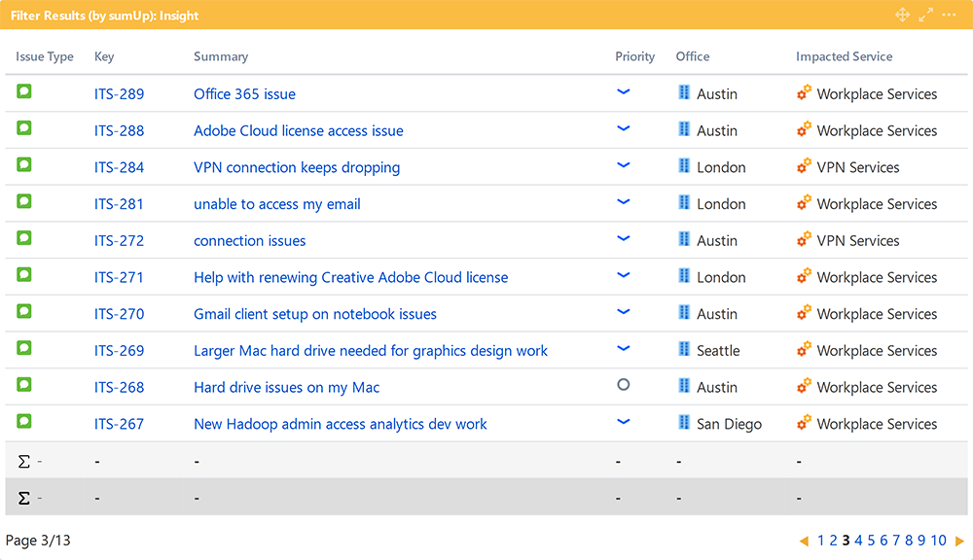Jump to page 10 in pagination
Screen dimensions: 973x560
tap(938, 541)
